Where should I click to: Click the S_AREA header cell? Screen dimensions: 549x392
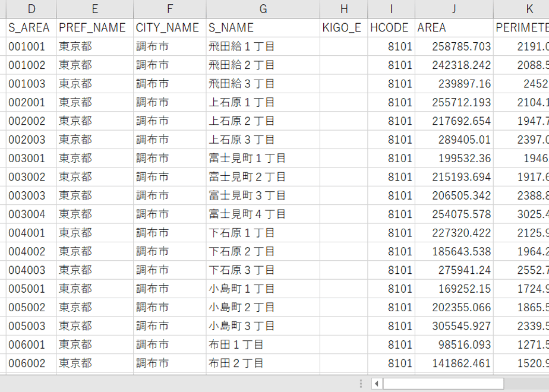(31, 28)
